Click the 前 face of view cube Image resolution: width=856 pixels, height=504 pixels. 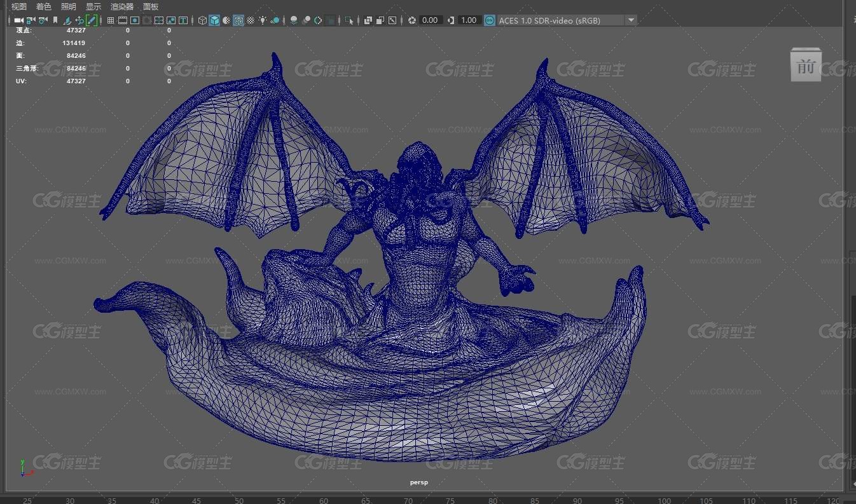pos(806,65)
